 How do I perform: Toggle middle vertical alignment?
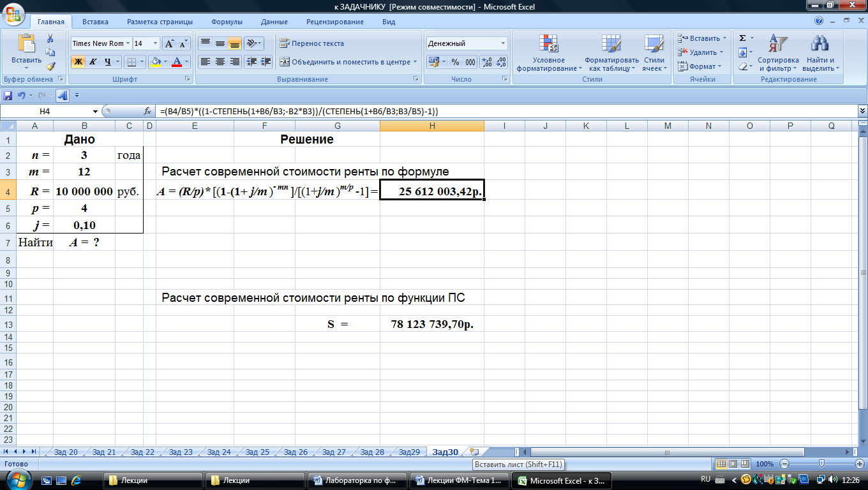[220, 43]
